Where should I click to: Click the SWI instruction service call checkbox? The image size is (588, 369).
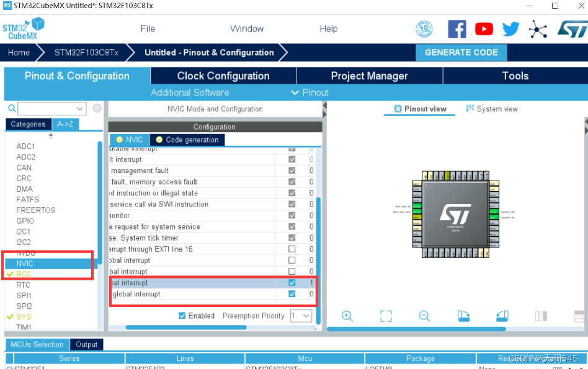pos(292,204)
